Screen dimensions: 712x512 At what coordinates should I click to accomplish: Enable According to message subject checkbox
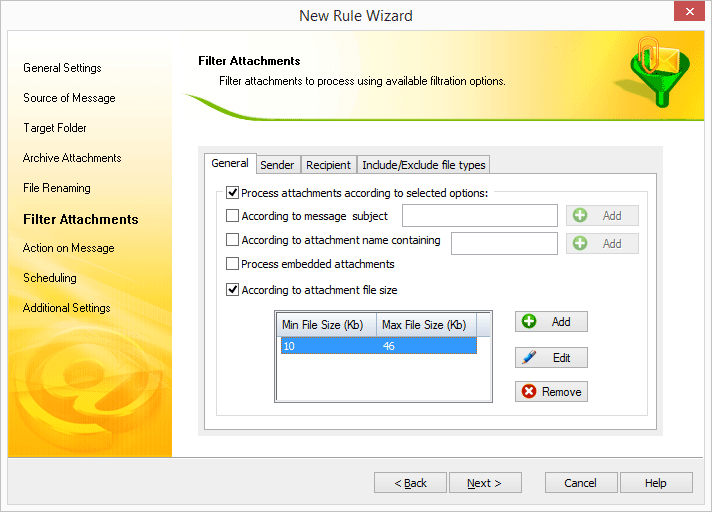[233, 216]
